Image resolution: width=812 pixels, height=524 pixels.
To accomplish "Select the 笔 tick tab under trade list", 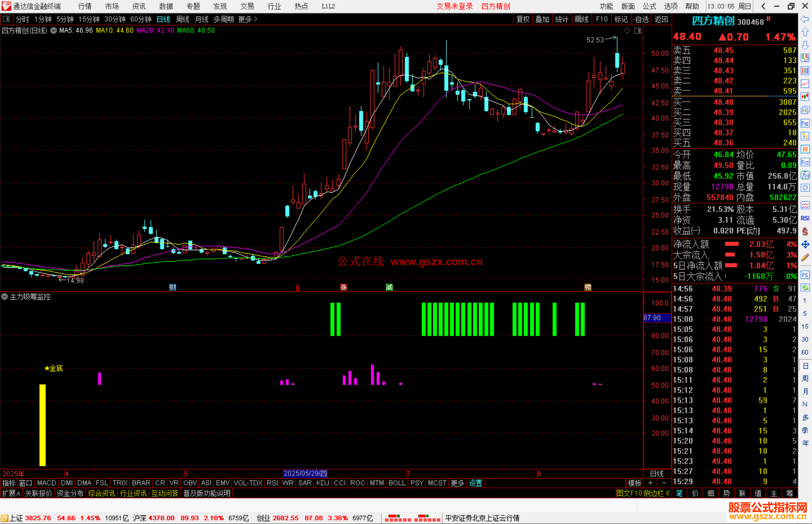I will [679, 493].
